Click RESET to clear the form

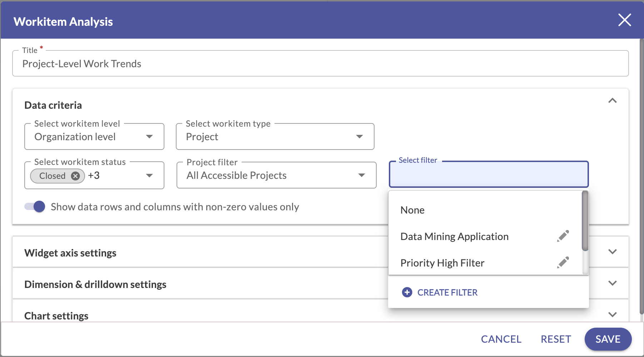pos(556,339)
